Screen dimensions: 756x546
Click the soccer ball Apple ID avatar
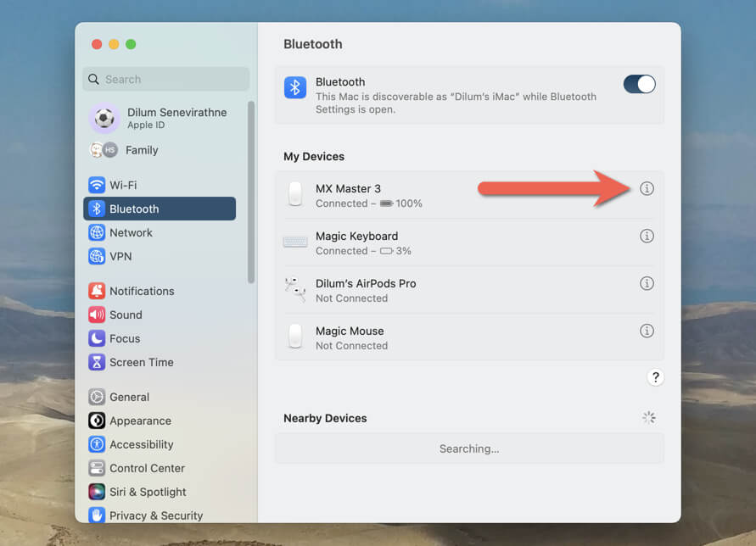point(104,118)
